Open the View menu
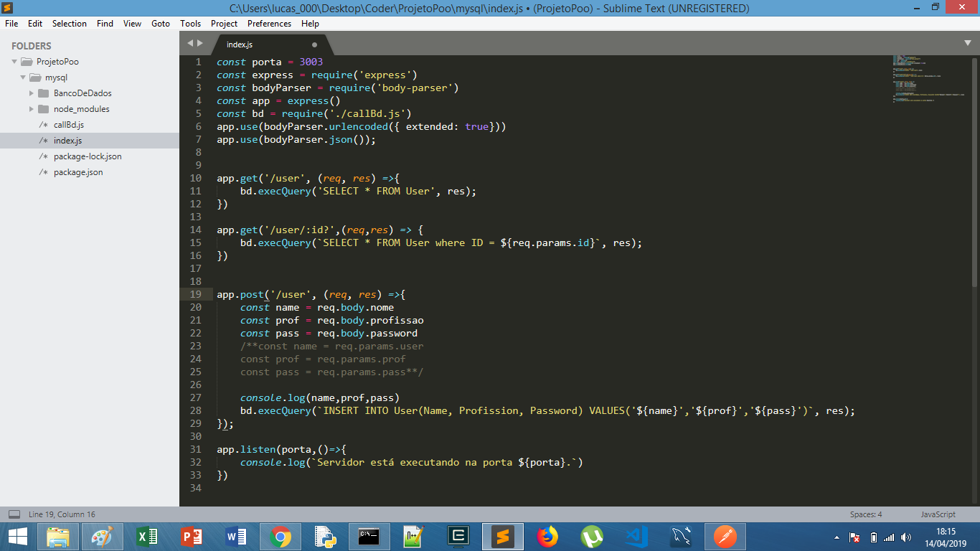Image resolution: width=980 pixels, height=551 pixels. 132,24
